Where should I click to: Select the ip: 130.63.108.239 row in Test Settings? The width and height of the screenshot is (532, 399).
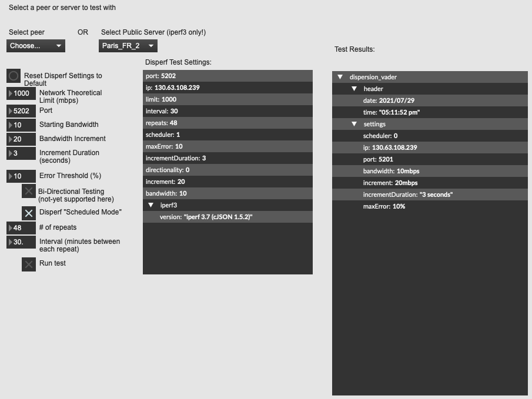pos(227,88)
